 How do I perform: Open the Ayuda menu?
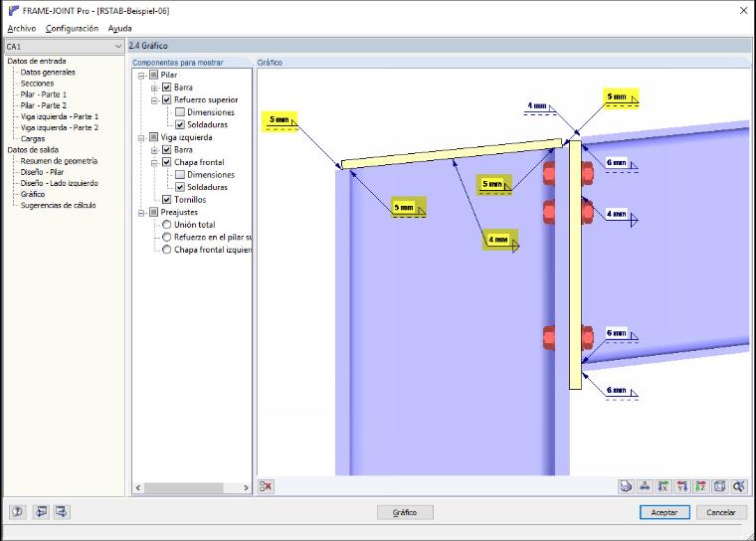[x=120, y=29]
